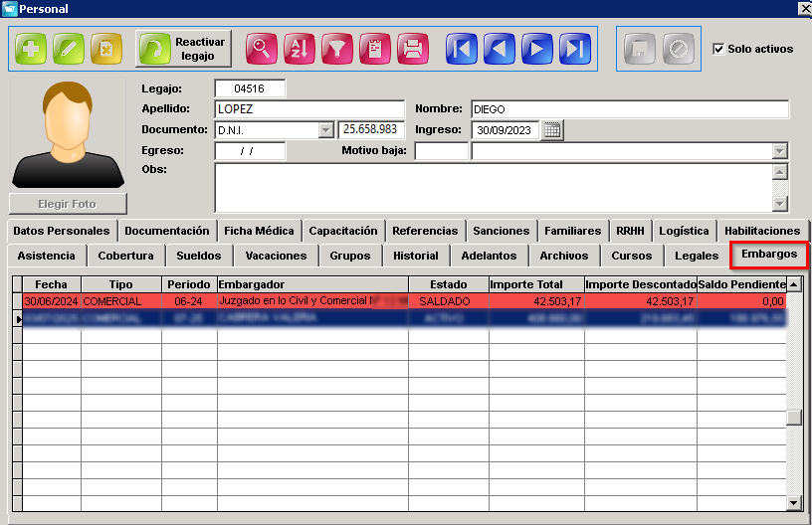This screenshot has height=525, width=812.
Task: Click the green pencil edit icon
Action: point(69,49)
